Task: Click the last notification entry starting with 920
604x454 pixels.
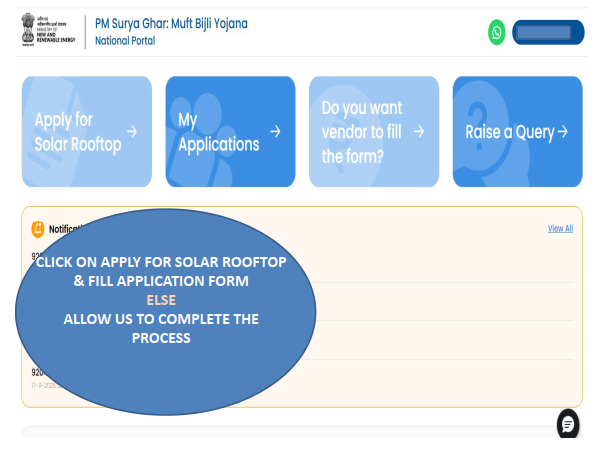Action: [36, 372]
